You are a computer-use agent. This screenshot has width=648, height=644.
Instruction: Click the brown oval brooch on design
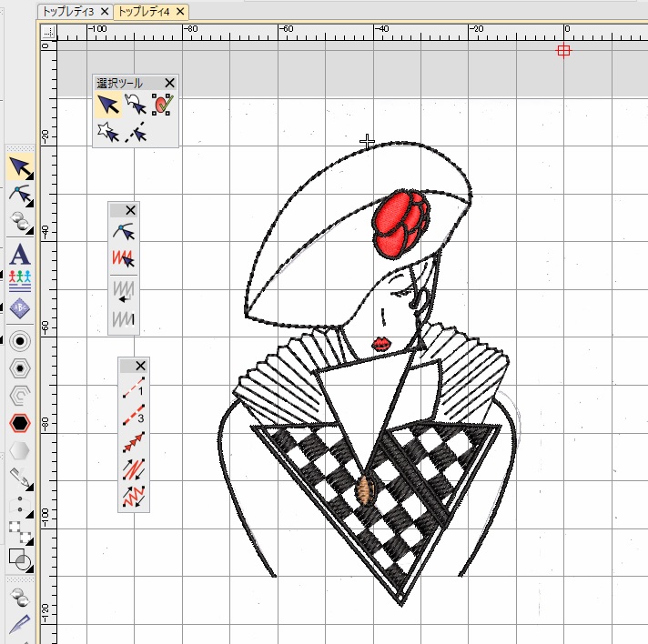[x=364, y=490]
